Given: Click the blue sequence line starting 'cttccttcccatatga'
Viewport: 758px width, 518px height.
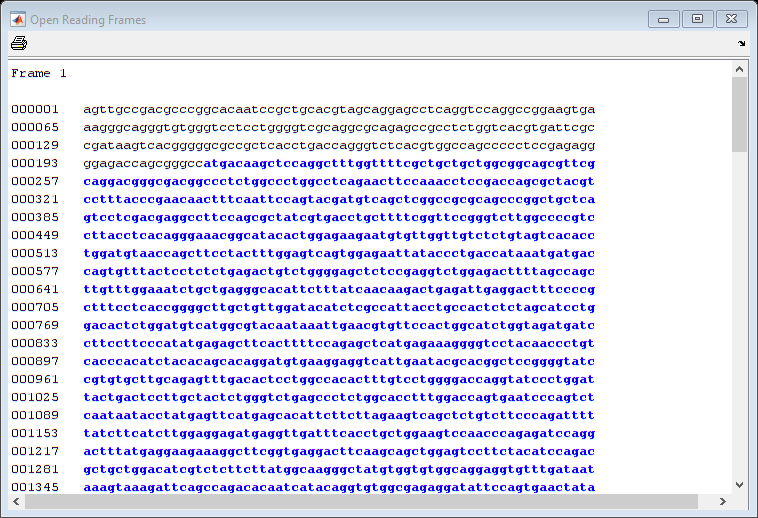Looking at the screenshot, I should pyautogui.click(x=339, y=344).
